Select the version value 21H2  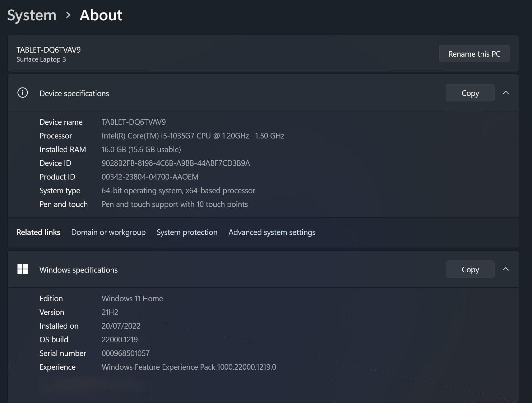coord(110,312)
